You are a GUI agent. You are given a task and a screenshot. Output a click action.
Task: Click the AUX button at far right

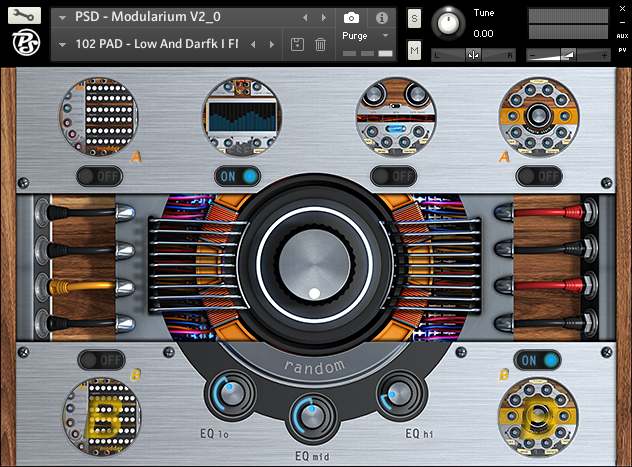coord(622,36)
